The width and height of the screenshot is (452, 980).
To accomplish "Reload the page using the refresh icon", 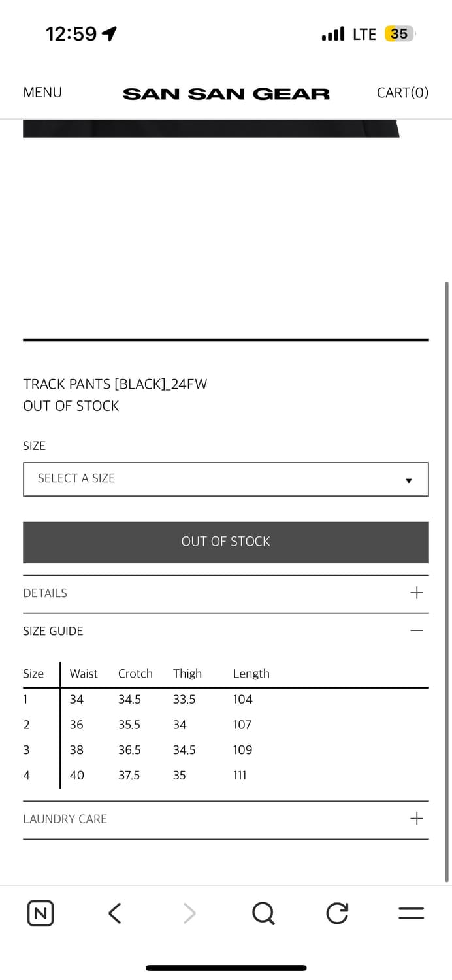I will tap(337, 913).
